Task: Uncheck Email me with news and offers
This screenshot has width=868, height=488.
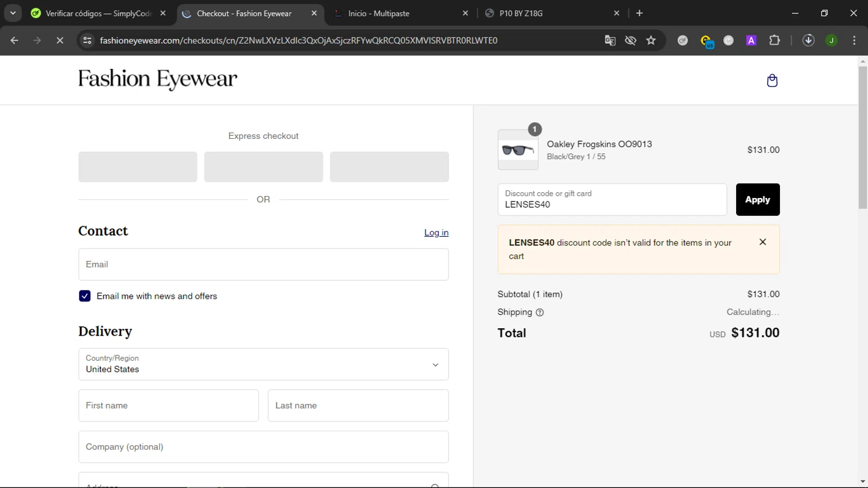Action: coord(85,296)
